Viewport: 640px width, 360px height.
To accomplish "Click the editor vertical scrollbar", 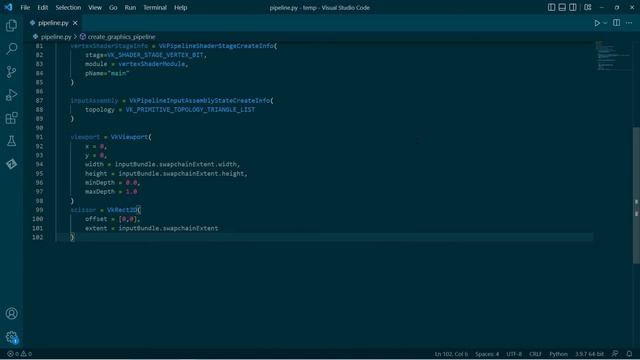I will click(636, 195).
